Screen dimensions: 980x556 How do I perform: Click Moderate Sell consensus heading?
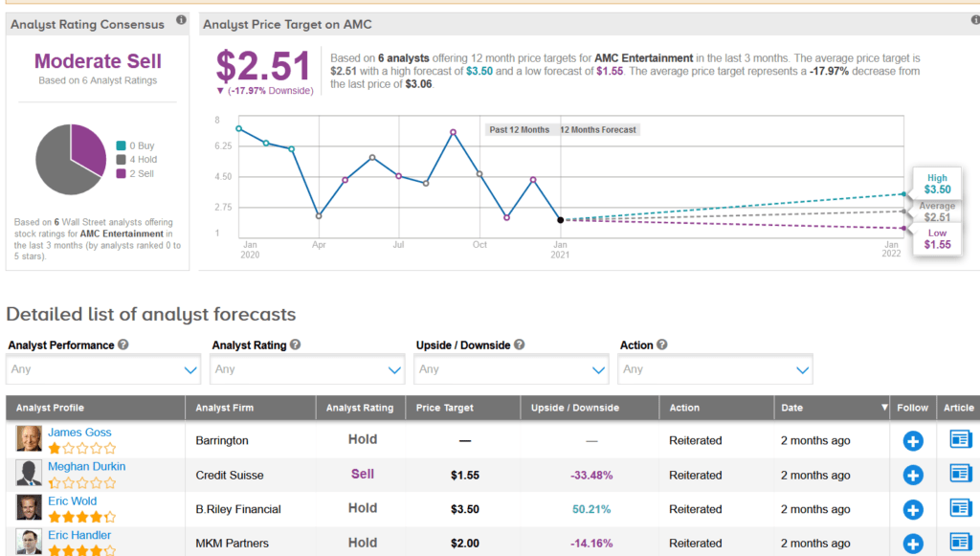[x=98, y=61]
